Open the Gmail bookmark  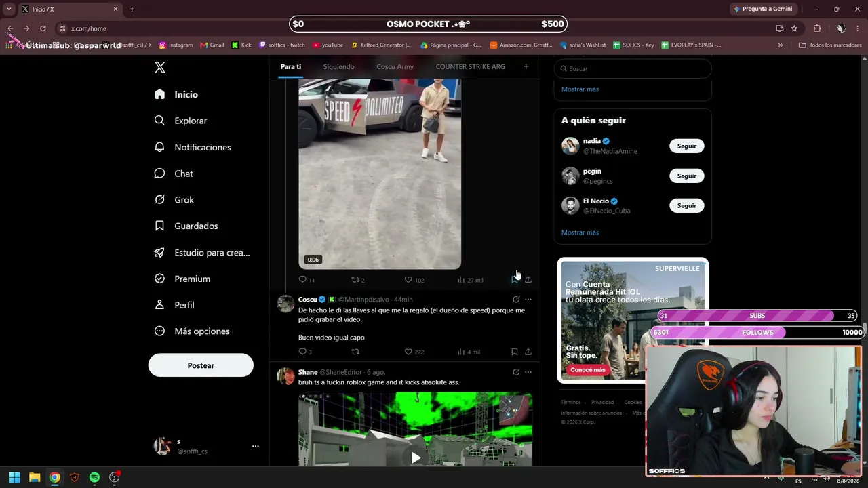pyautogui.click(x=212, y=45)
